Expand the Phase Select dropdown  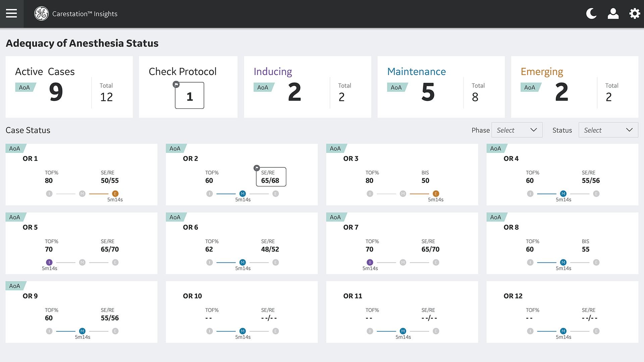pyautogui.click(x=517, y=130)
